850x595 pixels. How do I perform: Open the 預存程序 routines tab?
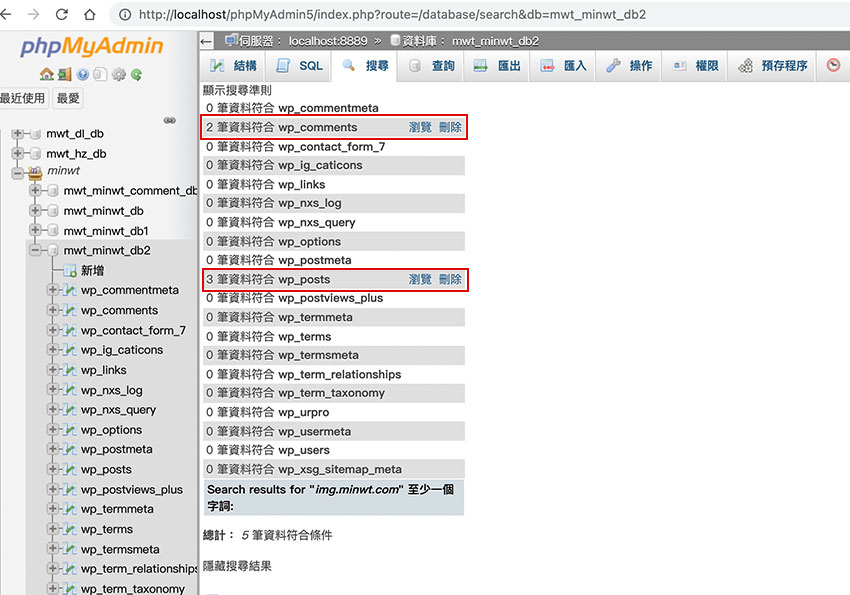point(772,66)
